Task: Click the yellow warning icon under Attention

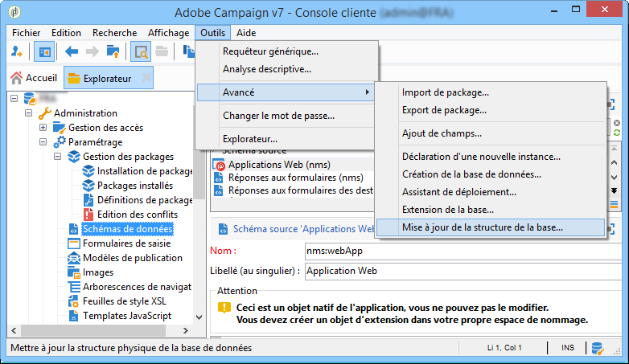Action: (224, 308)
